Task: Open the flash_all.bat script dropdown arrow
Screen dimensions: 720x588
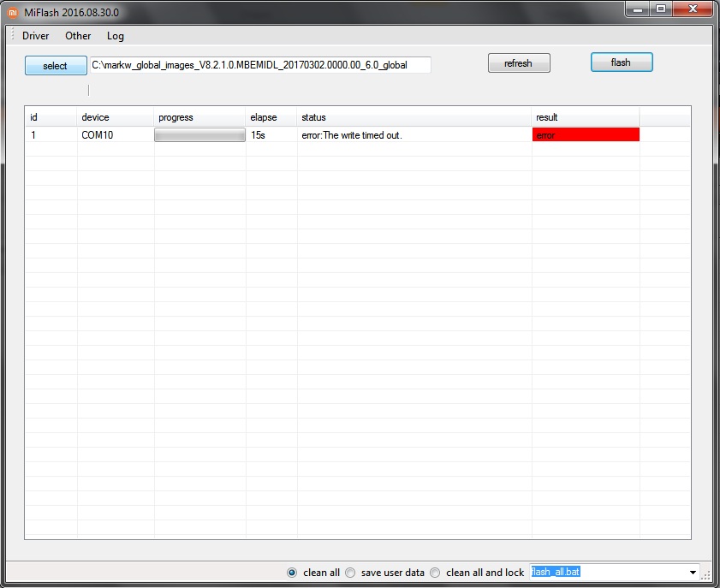Action: click(693, 573)
